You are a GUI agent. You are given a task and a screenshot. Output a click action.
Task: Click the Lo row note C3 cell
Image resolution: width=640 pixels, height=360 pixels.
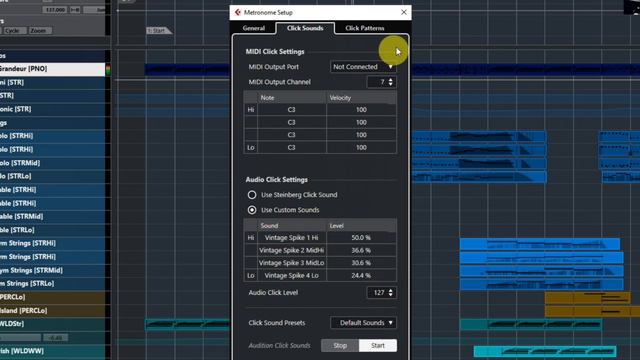(x=291, y=147)
